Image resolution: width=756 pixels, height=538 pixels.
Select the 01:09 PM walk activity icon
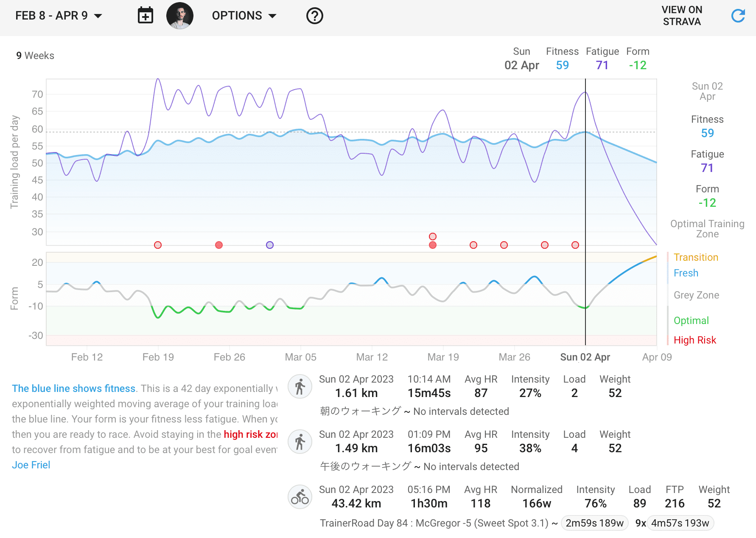(x=300, y=442)
